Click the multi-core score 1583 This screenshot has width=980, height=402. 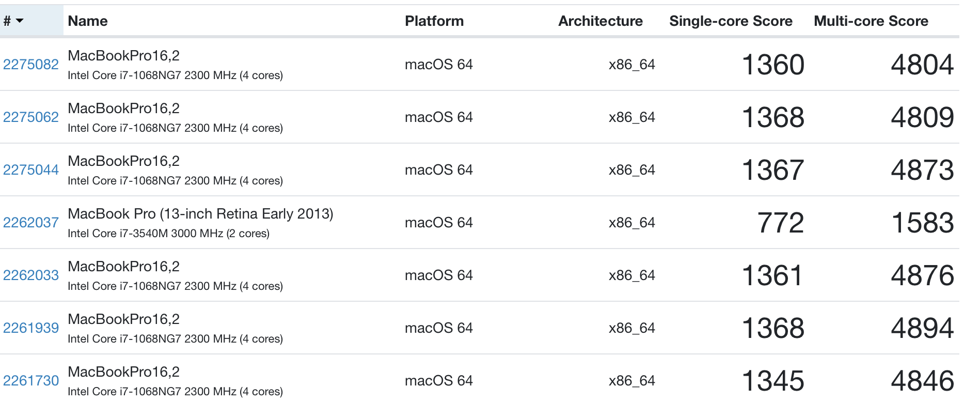pos(922,223)
